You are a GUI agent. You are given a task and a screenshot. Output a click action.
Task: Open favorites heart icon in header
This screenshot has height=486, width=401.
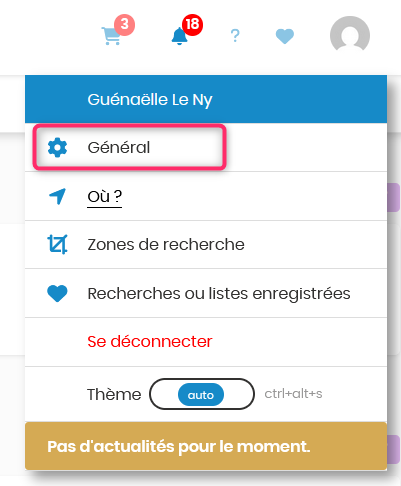285,36
